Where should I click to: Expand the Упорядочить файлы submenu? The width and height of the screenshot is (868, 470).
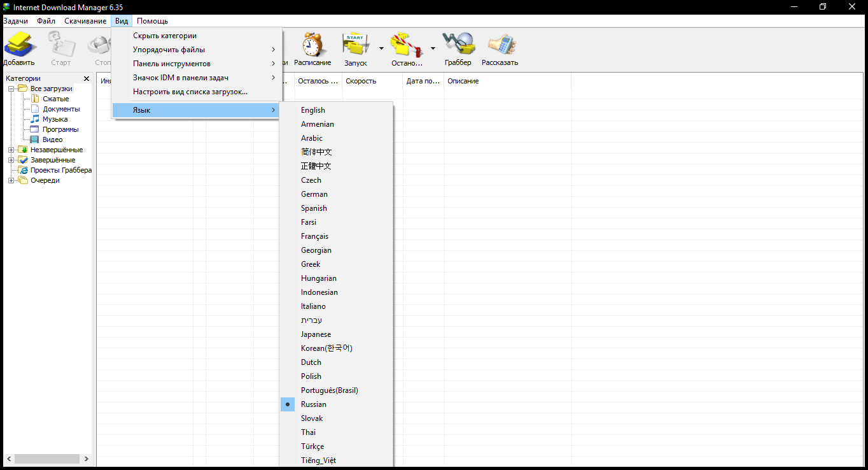coord(273,50)
